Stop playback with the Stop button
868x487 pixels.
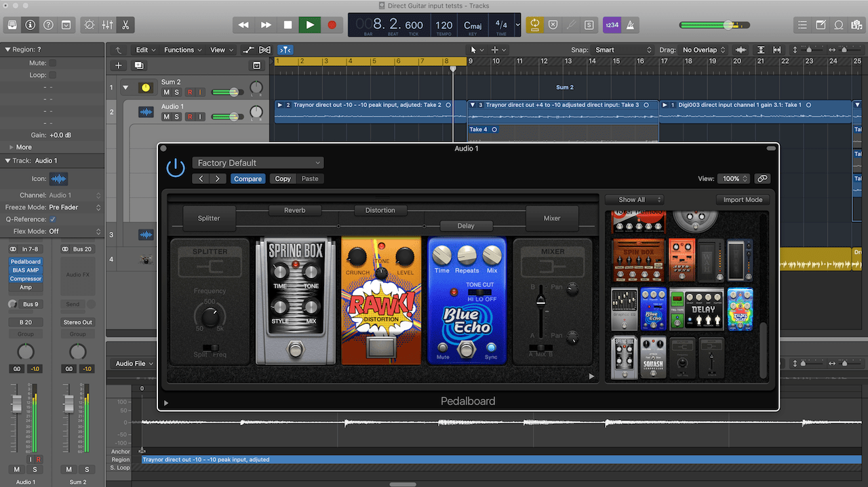(x=288, y=25)
